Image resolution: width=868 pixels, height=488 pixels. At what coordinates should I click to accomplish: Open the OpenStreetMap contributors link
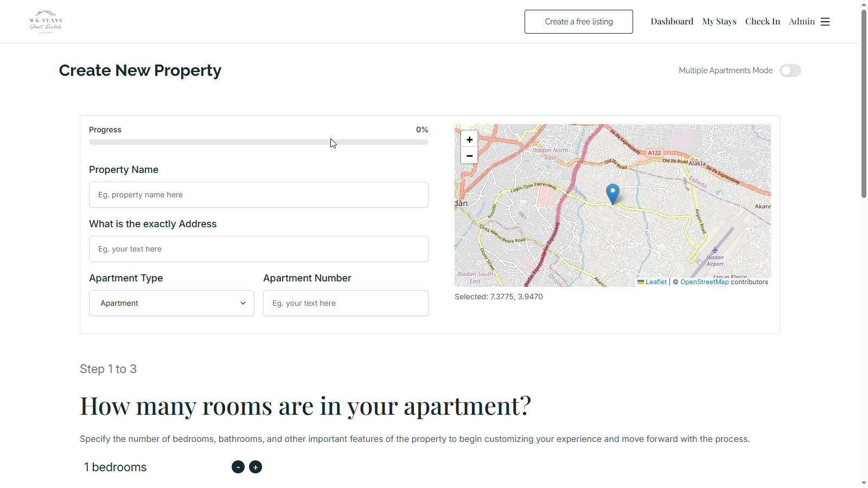[704, 282]
